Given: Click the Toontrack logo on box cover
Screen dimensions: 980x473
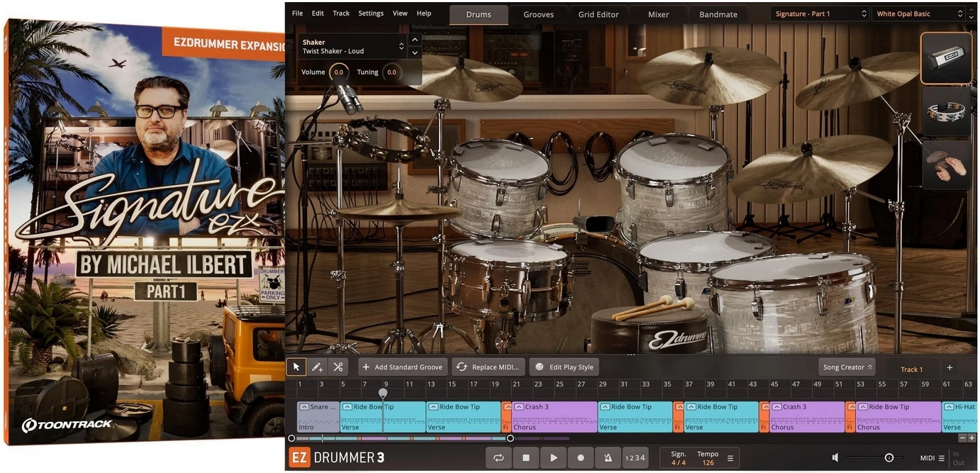Looking at the screenshot, I should point(67,425).
